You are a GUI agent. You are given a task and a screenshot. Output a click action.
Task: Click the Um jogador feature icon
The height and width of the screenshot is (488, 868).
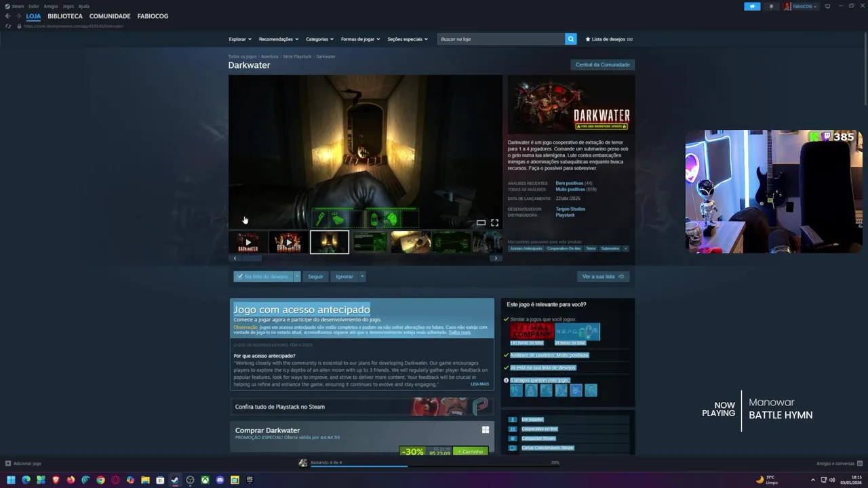pyautogui.click(x=513, y=420)
